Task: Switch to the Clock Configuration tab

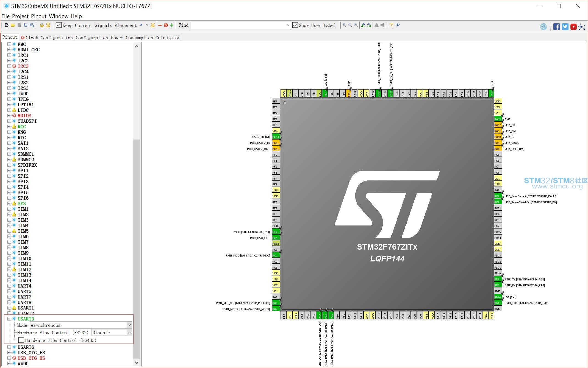Action: pyautogui.click(x=47, y=38)
